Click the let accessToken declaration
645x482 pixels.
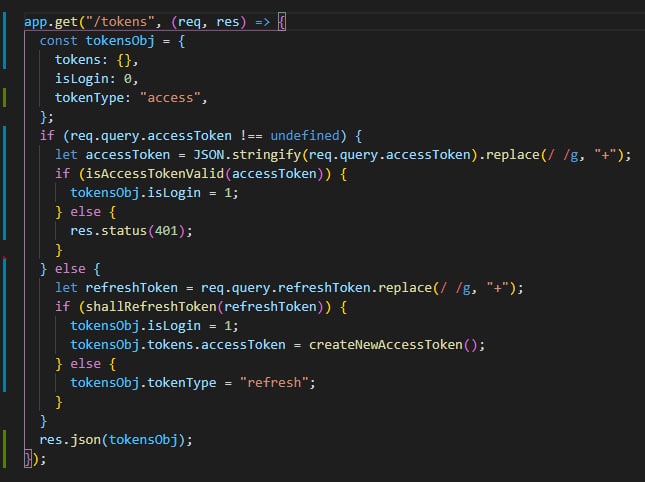(343, 155)
